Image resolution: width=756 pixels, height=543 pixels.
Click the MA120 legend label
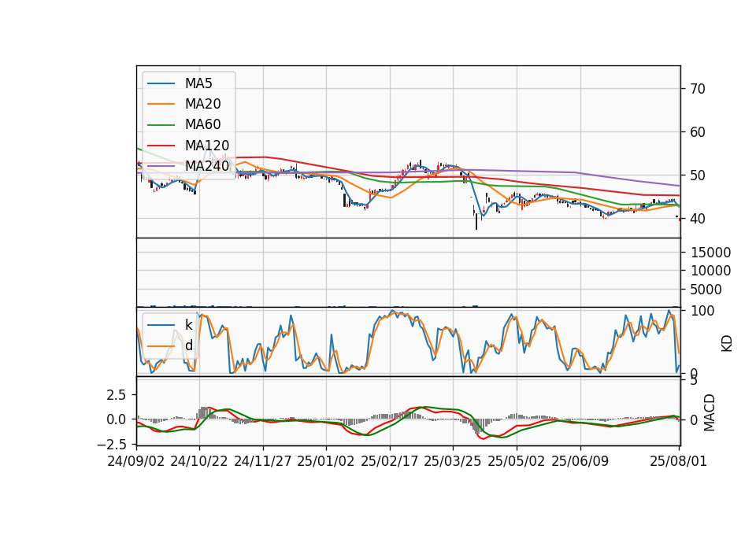click(x=207, y=146)
